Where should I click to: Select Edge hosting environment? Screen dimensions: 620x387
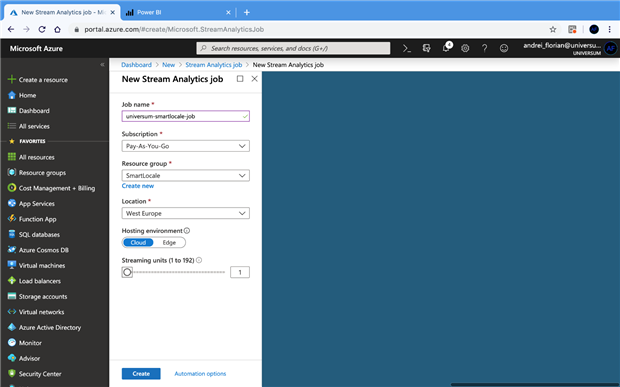[x=169, y=243]
